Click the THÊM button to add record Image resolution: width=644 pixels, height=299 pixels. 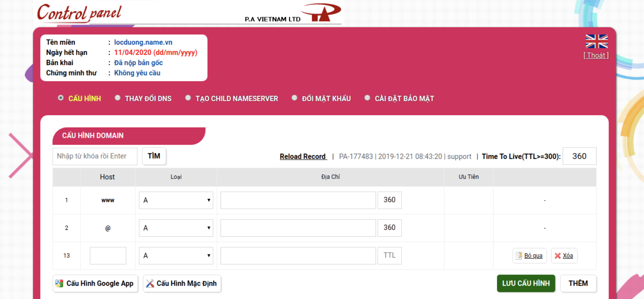pos(578,283)
